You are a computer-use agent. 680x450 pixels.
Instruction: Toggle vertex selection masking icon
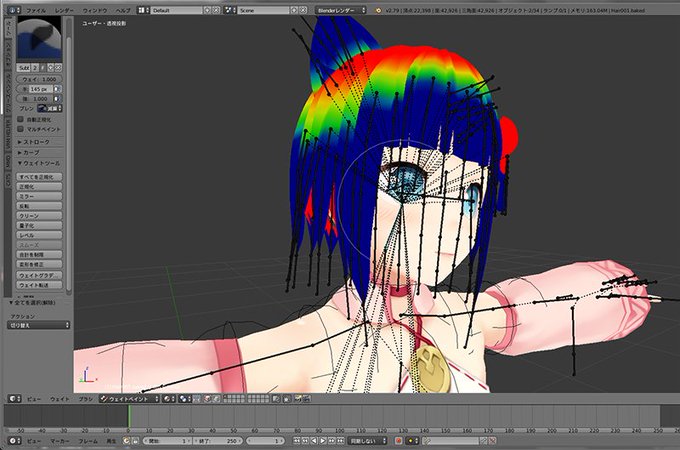pyautogui.click(x=216, y=399)
